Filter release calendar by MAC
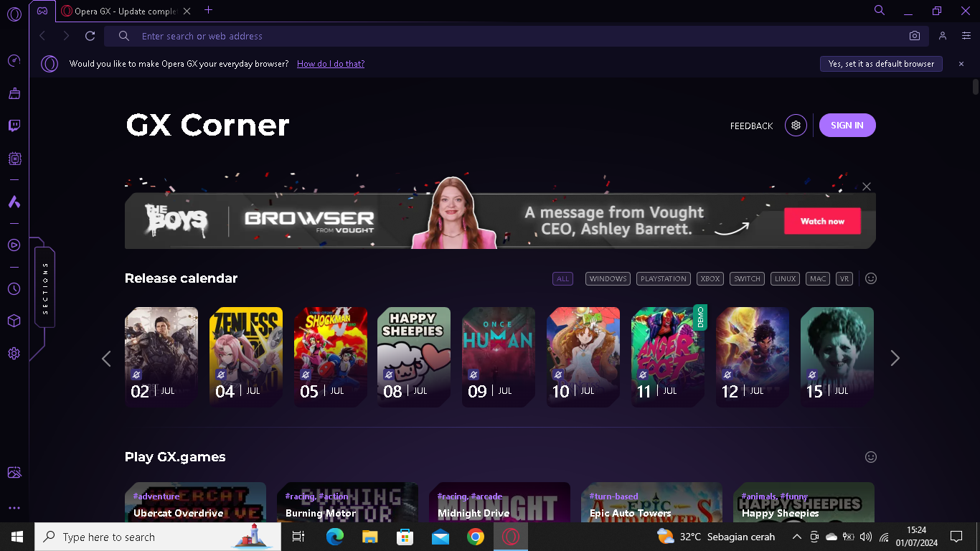Viewport: 980px width, 551px height. tap(819, 278)
